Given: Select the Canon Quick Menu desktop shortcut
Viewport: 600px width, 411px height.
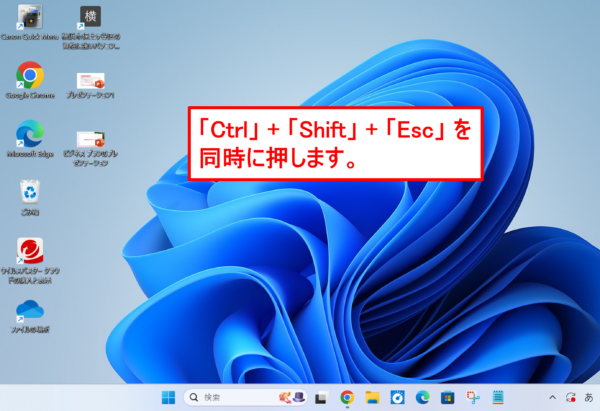Looking at the screenshot, I should pos(30,22).
